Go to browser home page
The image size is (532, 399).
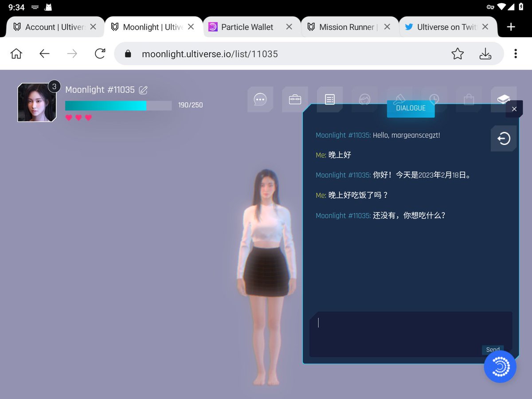click(x=16, y=54)
